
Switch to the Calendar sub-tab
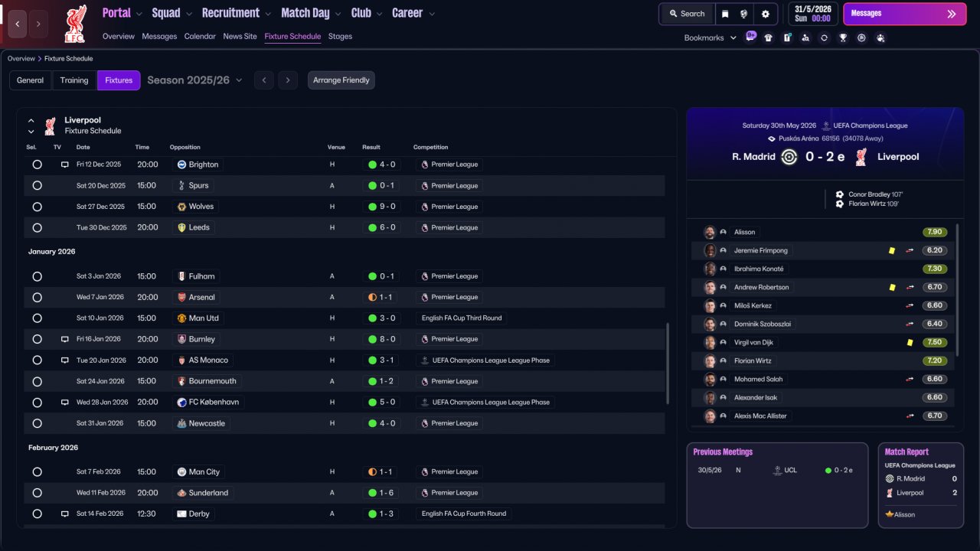(200, 37)
